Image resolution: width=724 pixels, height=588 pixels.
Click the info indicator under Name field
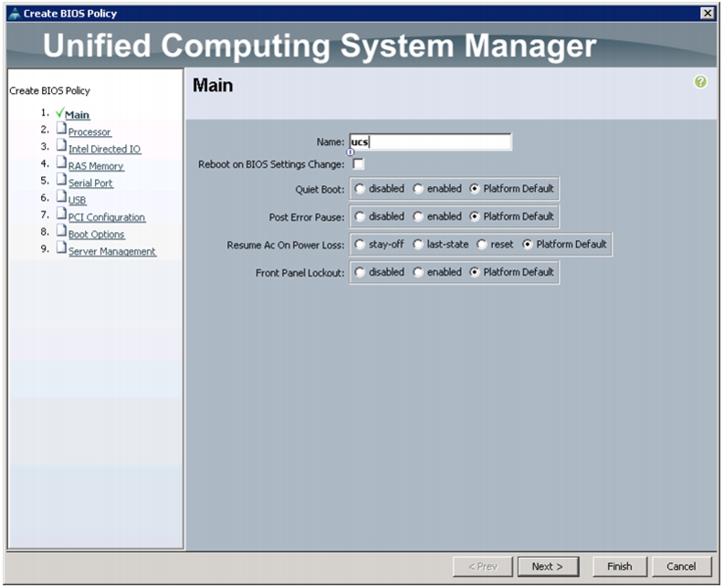[x=351, y=152]
